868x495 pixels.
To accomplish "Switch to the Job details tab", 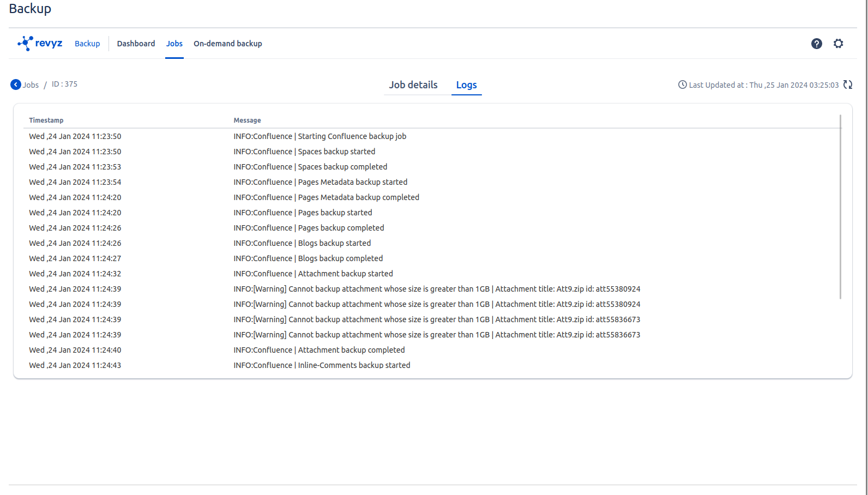I will (413, 85).
